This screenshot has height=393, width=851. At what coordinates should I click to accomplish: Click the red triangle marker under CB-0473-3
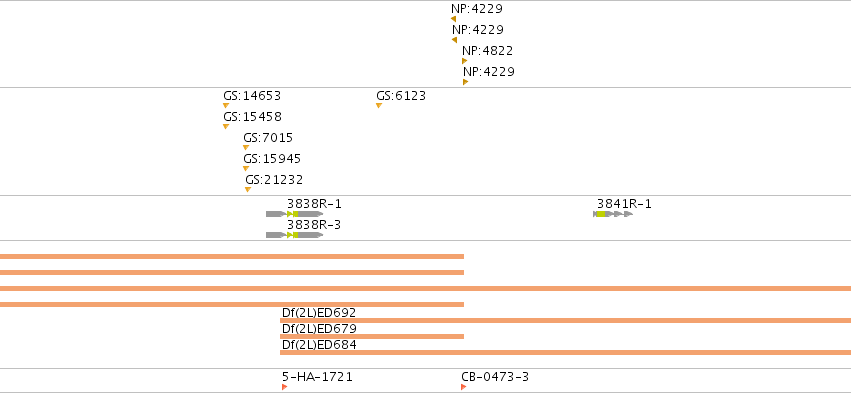pyautogui.click(x=463, y=387)
